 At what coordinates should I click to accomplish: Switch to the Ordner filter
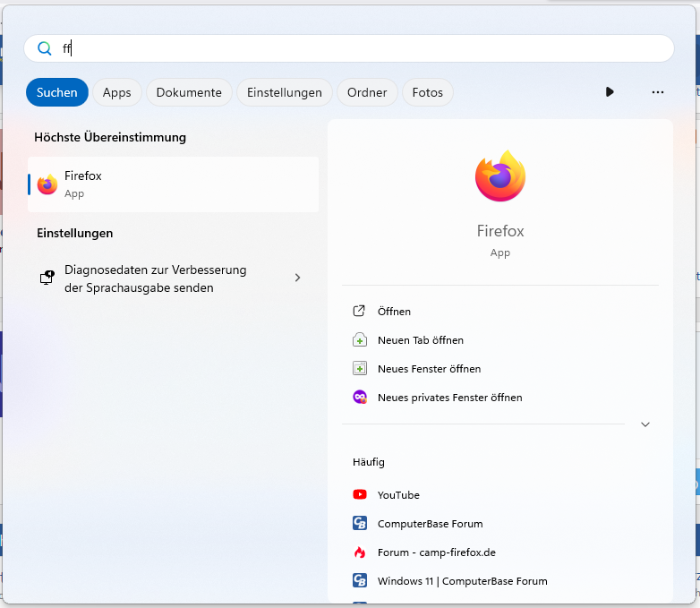tap(367, 92)
